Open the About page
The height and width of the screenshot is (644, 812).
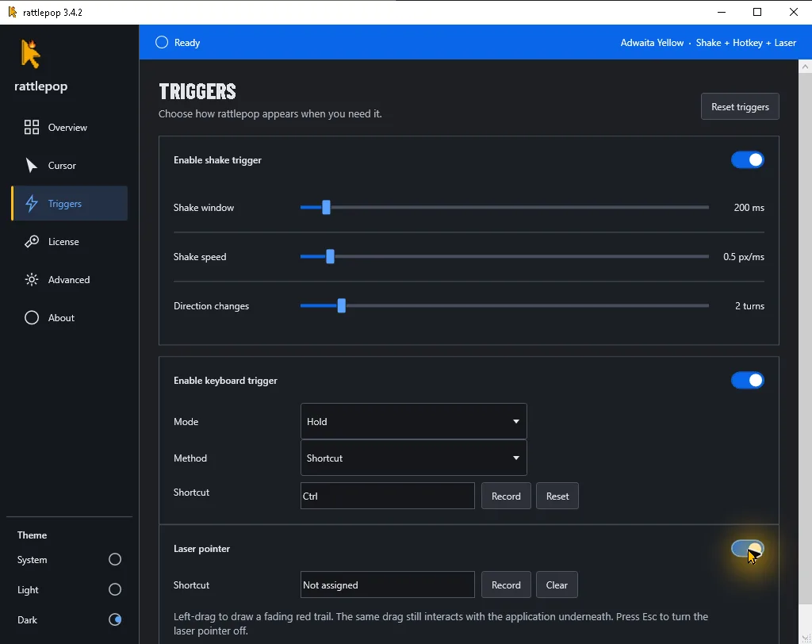[70, 317]
